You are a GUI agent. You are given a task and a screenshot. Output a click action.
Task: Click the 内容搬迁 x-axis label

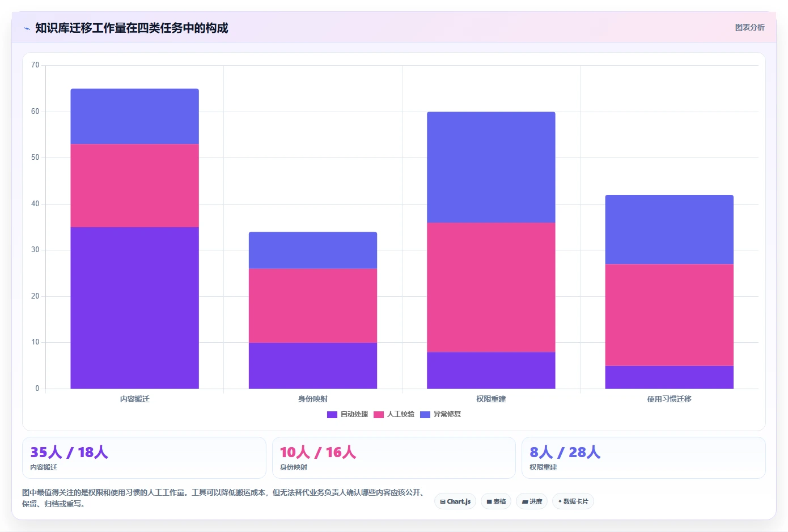point(134,399)
